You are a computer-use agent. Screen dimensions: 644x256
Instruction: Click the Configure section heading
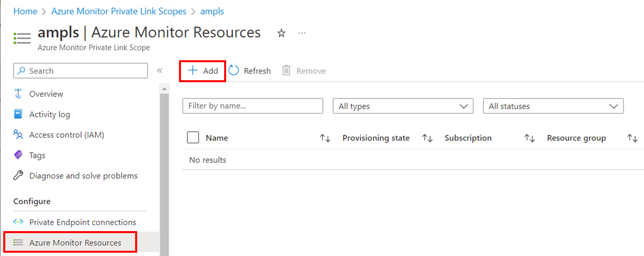click(x=32, y=201)
